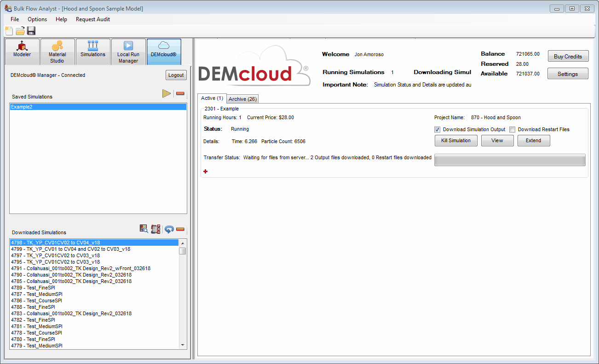Click the Available value 721037.00
The image size is (599, 364).
click(528, 74)
